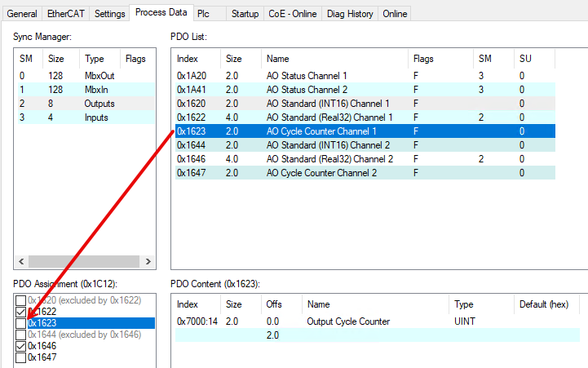Click the Type column header in PDO Content
Viewport: 588px width, 368px height.
click(x=481, y=304)
